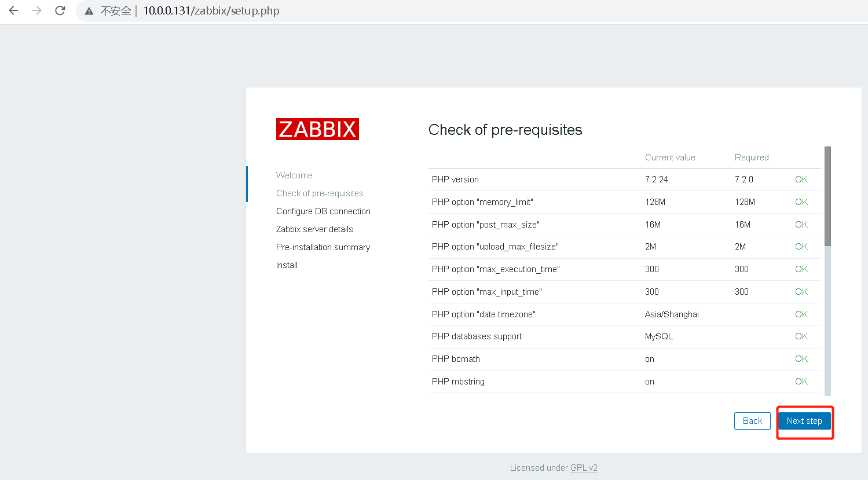This screenshot has height=480, width=868.
Task: Click the Required column header
Action: click(752, 157)
